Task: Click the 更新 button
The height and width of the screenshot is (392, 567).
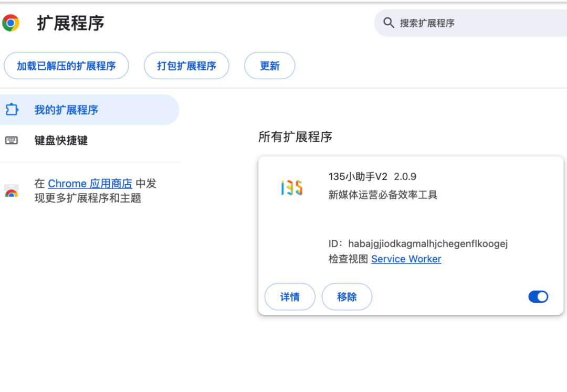Action: [x=270, y=66]
